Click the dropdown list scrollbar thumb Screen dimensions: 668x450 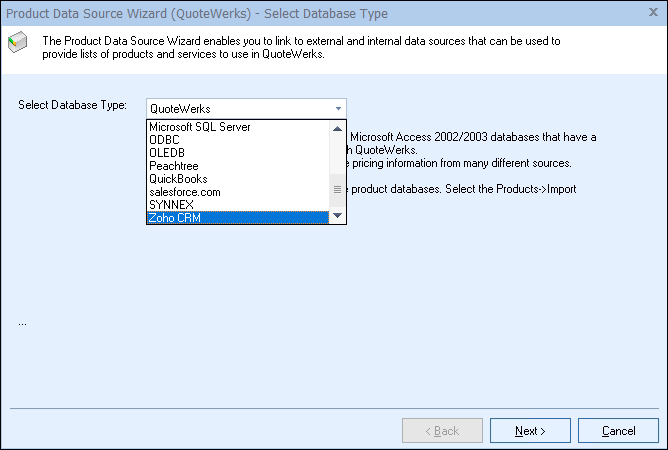click(x=337, y=189)
